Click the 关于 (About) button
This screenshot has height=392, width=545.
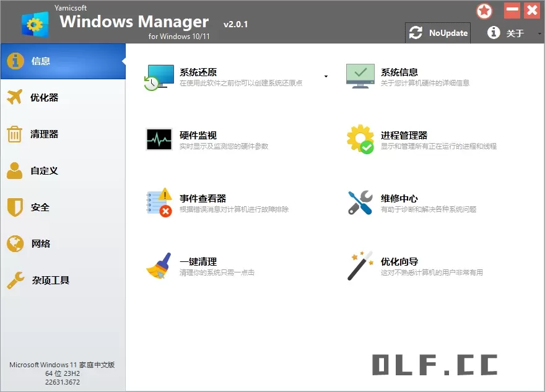coord(508,33)
